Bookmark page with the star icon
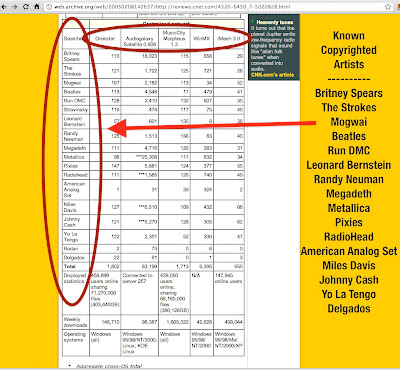The width and height of the screenshot is (400, 370). point(388,6)
